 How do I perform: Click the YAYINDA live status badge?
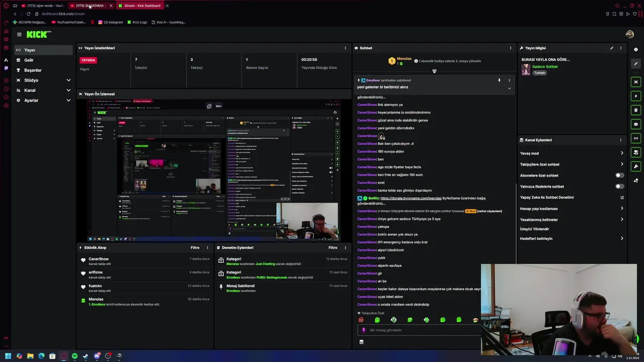88,60
